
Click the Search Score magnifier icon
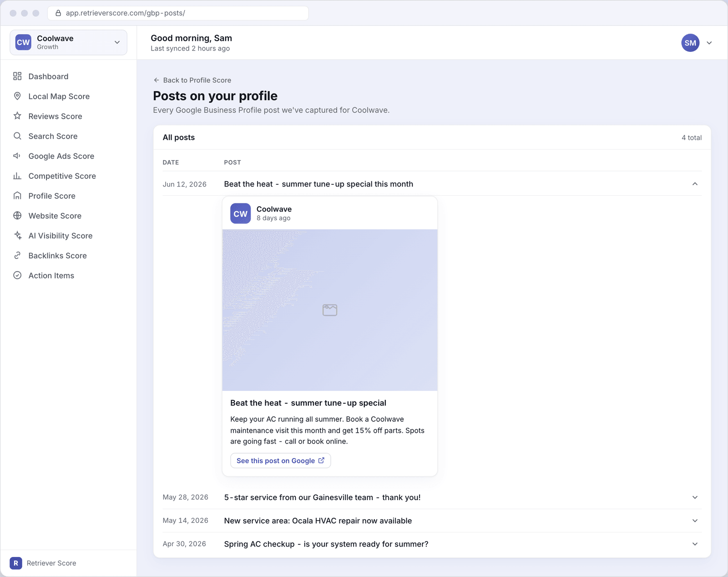[17, 136]
